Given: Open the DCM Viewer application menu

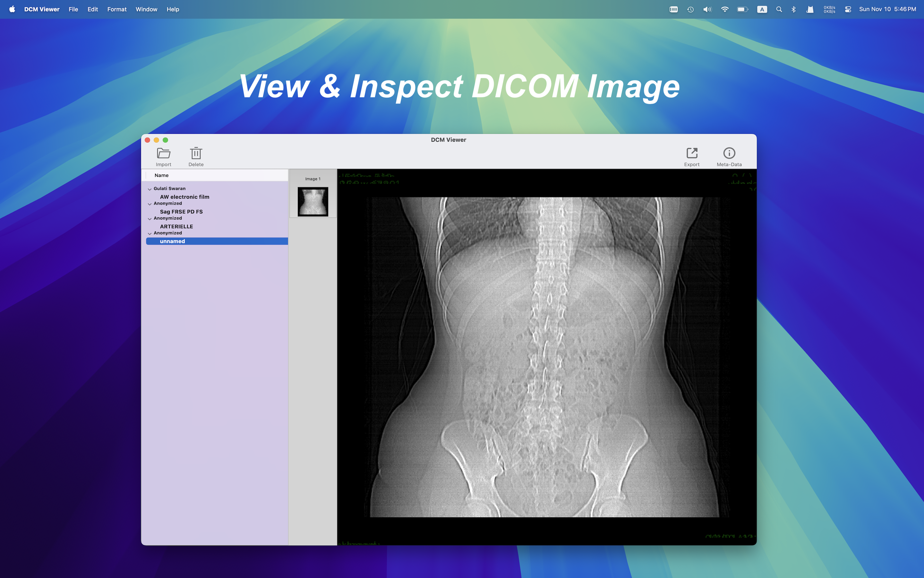Looking at the screenshot, I should click(42, 9).
